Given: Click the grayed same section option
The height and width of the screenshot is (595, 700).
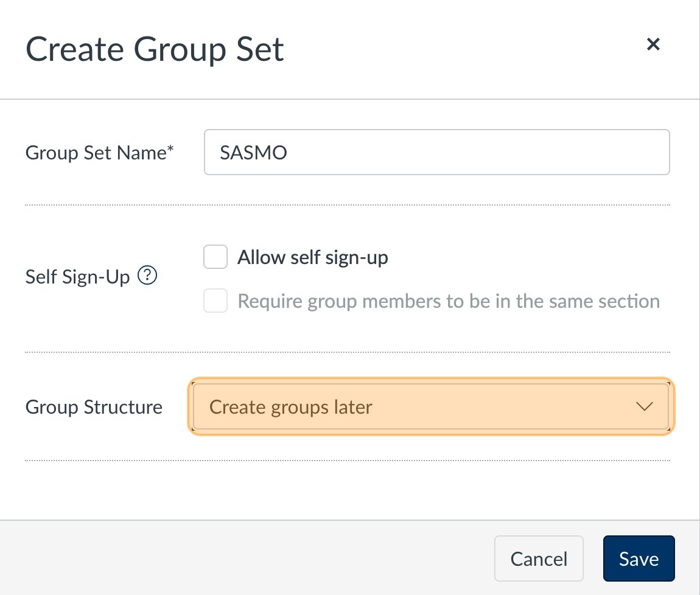Looking at the screenshot, I should 449,301.
